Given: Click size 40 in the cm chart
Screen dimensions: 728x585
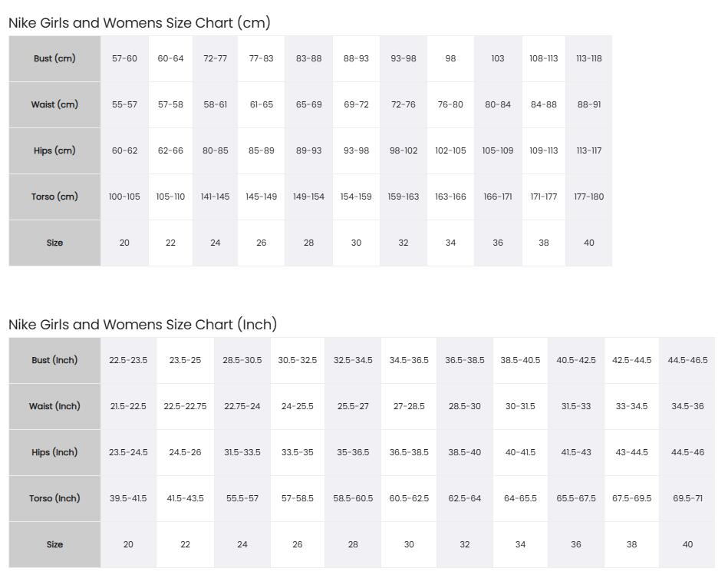Looking at the screenshot, I should click(x=588, y=243).
